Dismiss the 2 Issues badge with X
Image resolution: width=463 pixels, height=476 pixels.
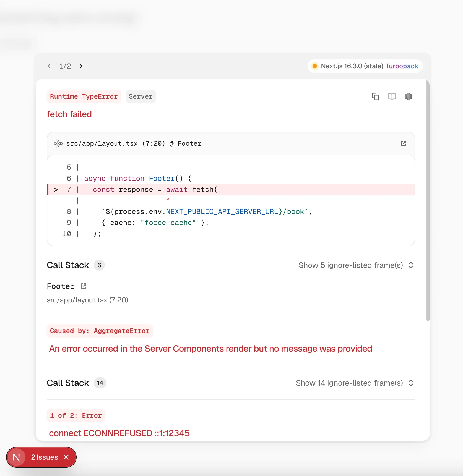click(66, 457)
